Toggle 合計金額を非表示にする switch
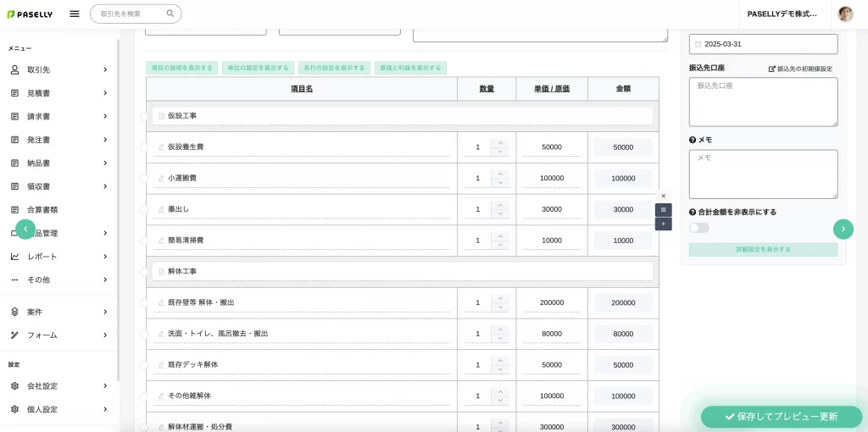868x432 pixels. pos(699,228)
